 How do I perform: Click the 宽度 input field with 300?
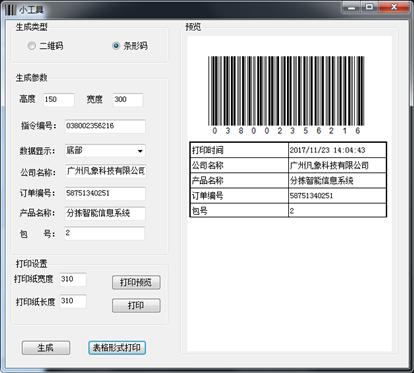pyautogui.click(x=128, y=100)
